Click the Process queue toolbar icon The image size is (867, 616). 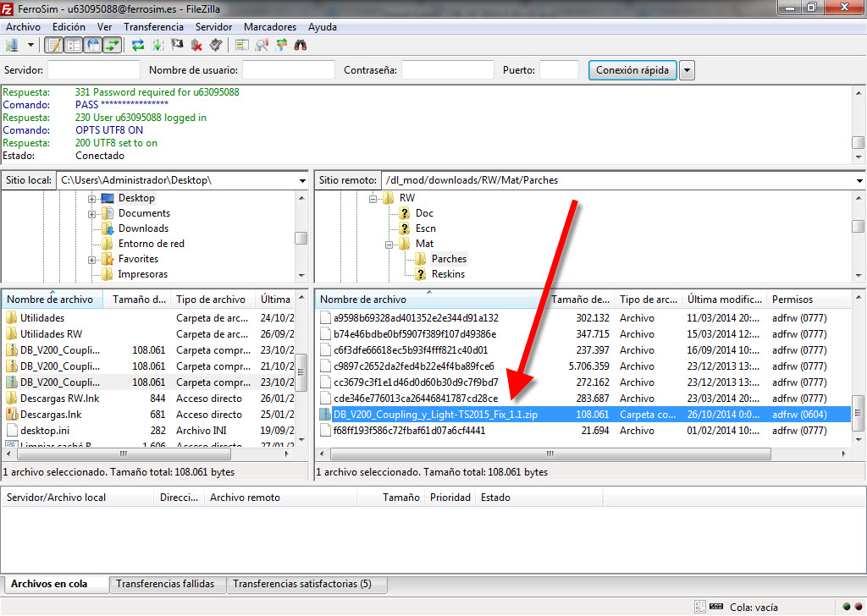[x=158, y=46]
